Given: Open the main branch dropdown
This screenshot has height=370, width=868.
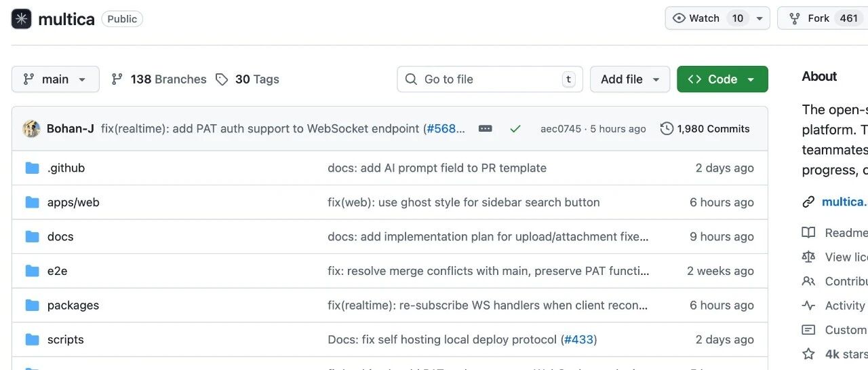Looking at the screenshot, I should (55, 79).
